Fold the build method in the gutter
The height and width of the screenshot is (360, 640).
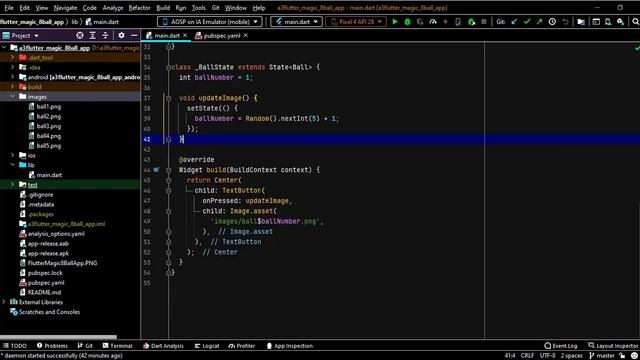point(169,170)
